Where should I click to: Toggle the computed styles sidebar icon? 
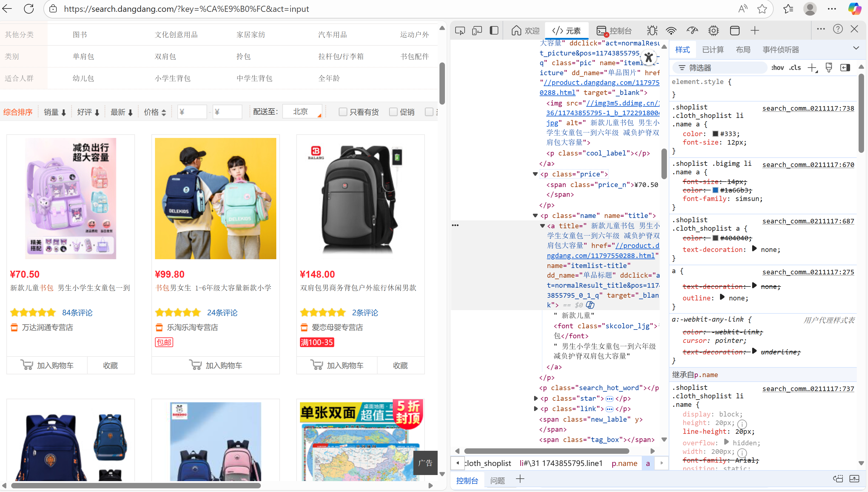point(845,68)
